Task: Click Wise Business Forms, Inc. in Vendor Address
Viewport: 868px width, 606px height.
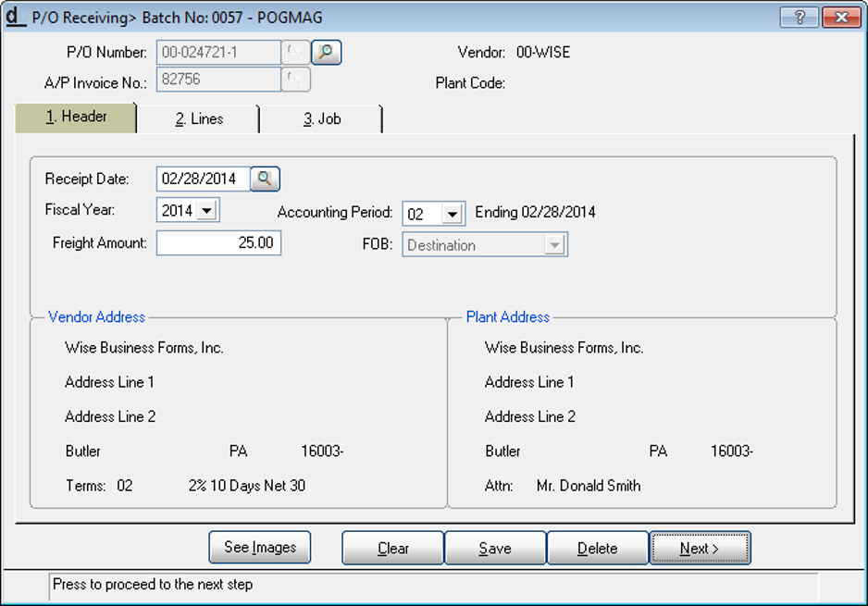Action: click(x=144, y=348)
